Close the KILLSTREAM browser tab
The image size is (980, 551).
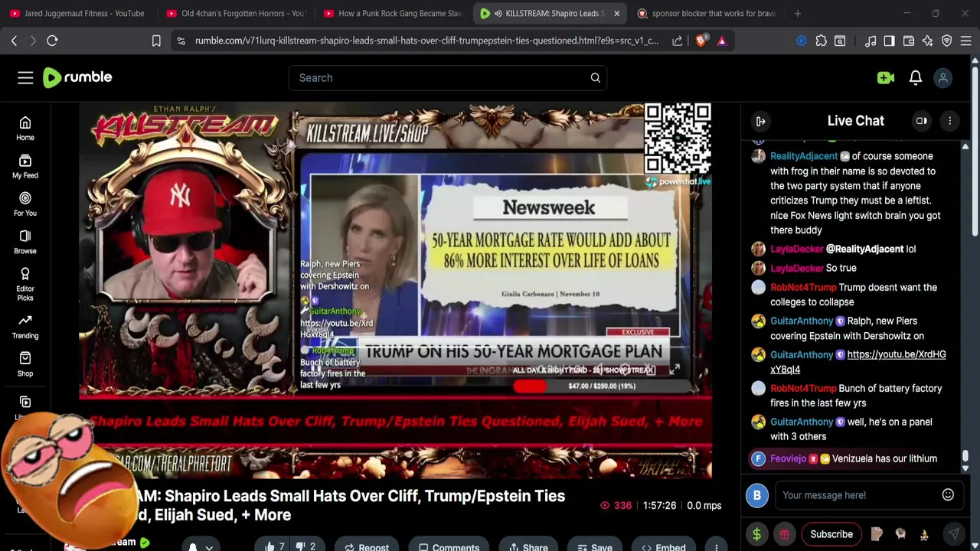616,13
